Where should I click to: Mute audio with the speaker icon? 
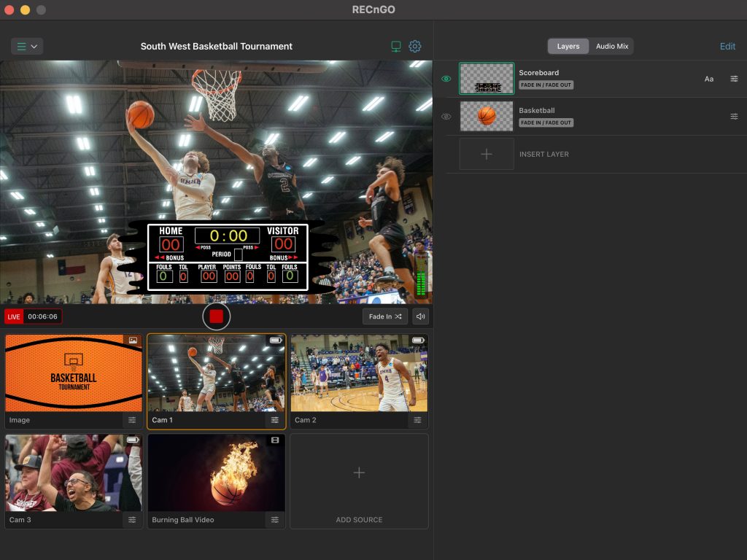pyautogui.click(x=420, y=316)
